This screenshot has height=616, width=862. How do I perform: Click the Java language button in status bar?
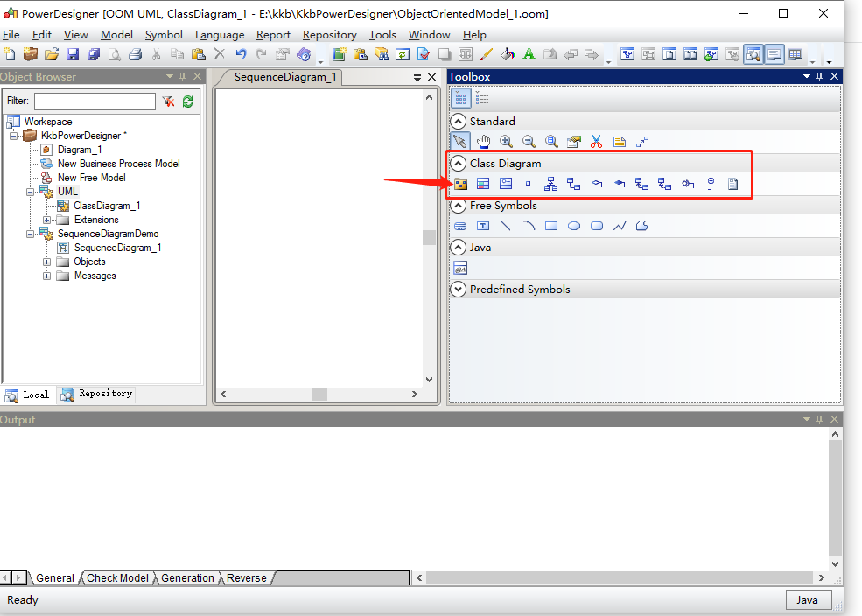pyautogui.click(x=807, y=599)
